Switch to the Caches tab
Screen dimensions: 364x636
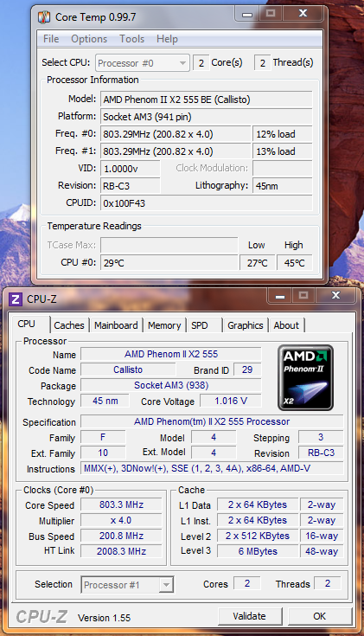tap(69, 325)
